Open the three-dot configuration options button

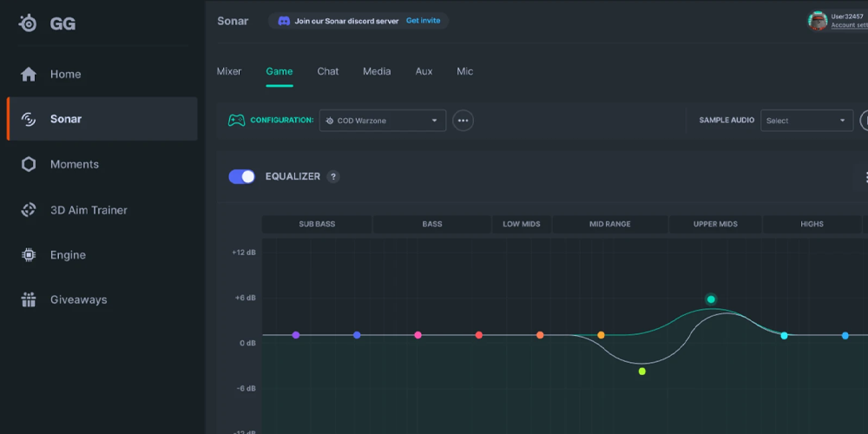pos(463,121)
